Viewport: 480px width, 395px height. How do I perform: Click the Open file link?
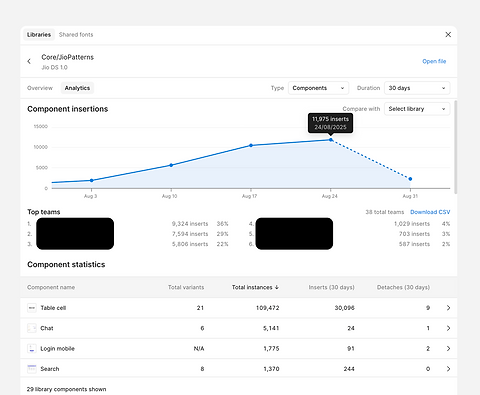pyautogui.click(x=434, y=61)
